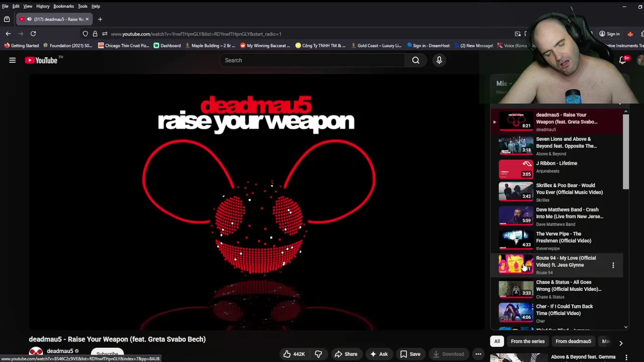The height and width of the screenshot is (362, 644).
Task: Open the History menu
Action: click(43, 6)
